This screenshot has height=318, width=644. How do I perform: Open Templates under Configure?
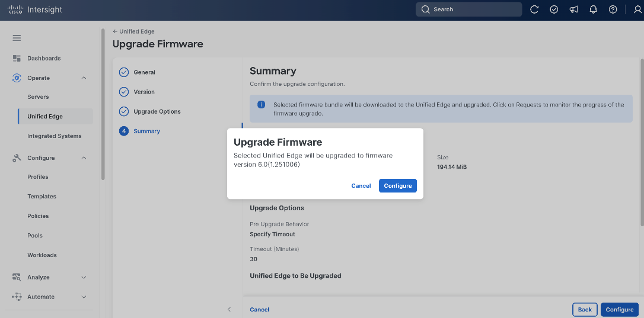click(x=42, y=197)
